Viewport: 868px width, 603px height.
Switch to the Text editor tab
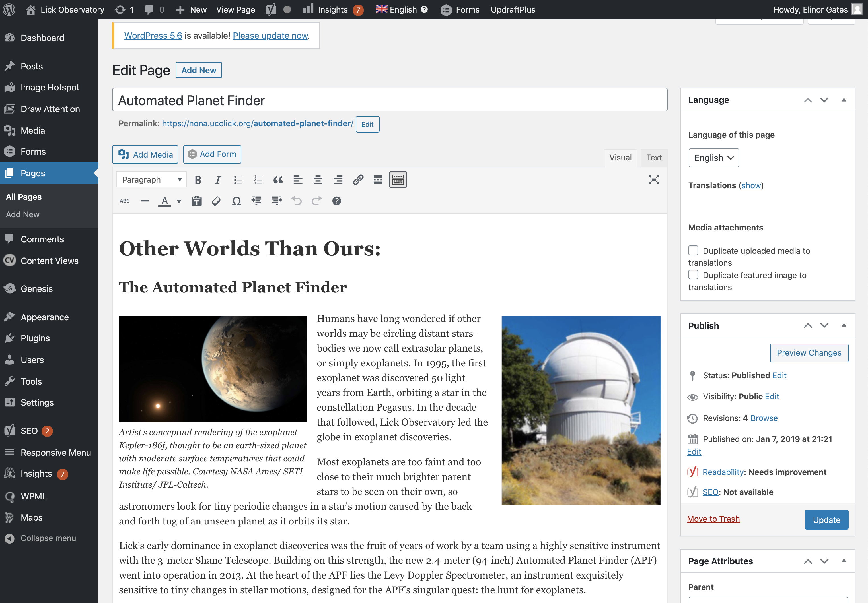(x=654, y=158)
